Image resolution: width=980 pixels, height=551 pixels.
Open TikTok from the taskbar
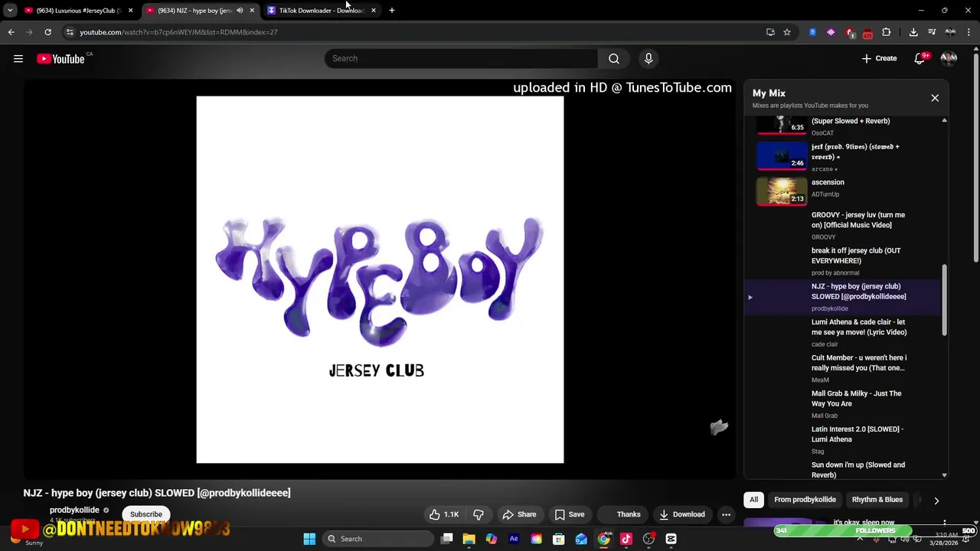tap(626, 539)
